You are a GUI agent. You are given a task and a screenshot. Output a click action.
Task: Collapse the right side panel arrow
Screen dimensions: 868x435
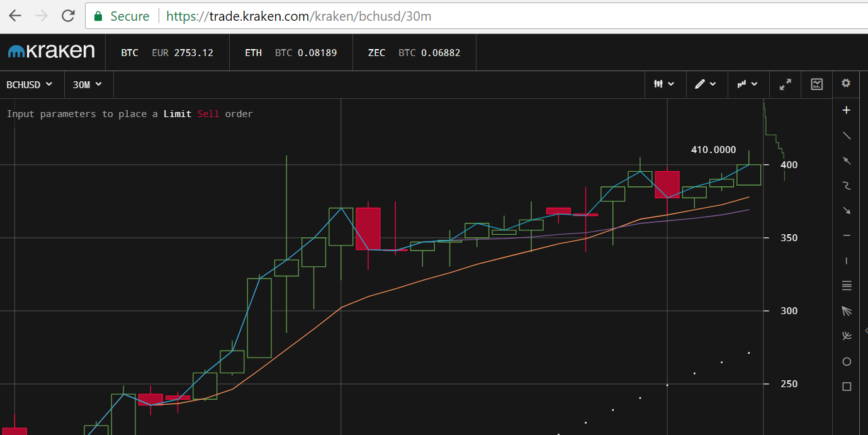coord(865,330)
